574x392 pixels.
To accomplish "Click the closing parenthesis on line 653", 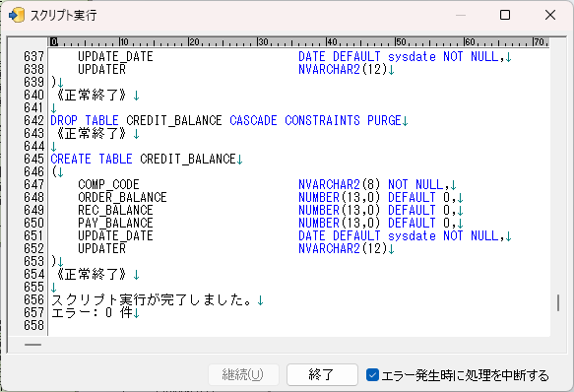I will [54, 261].
